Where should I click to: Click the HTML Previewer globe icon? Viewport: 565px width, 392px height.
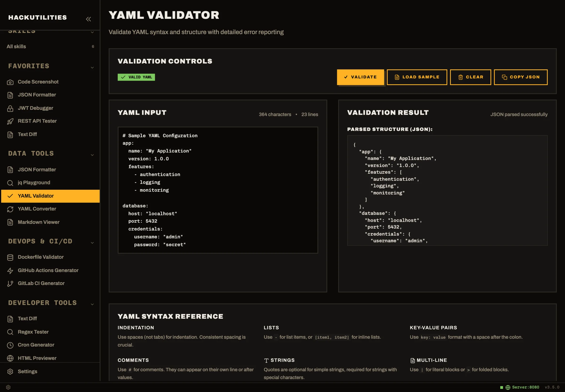click(x=10, y=358)
